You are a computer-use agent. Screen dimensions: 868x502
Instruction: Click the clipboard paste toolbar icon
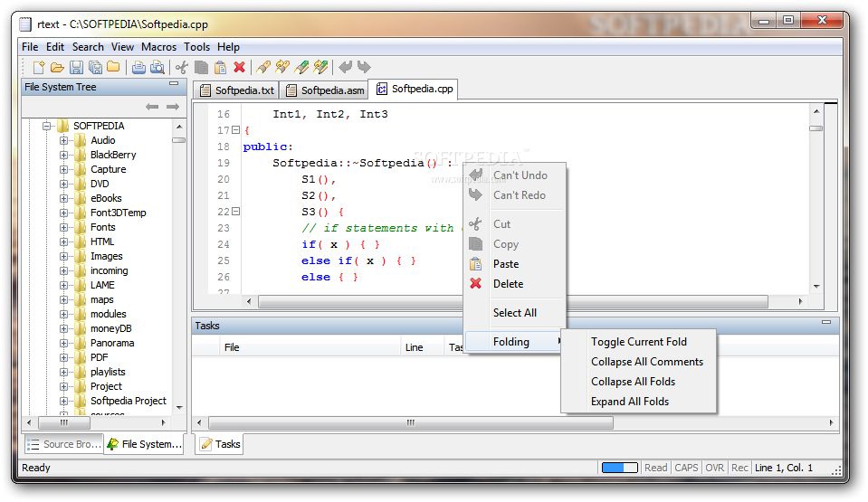pyautogui.click(x=220, y=68)
